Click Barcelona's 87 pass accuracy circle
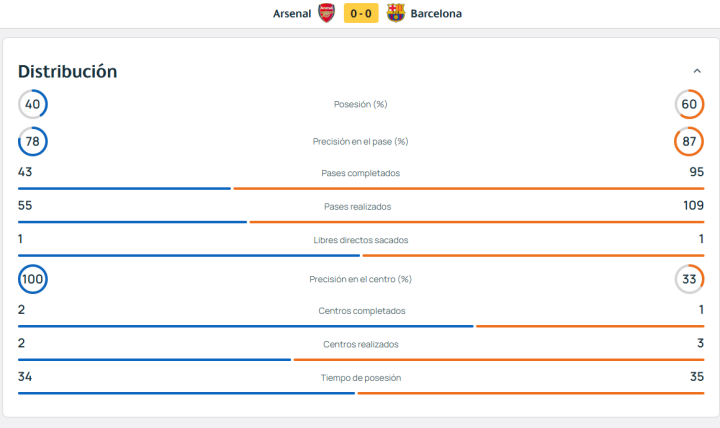 pos(689,141)
